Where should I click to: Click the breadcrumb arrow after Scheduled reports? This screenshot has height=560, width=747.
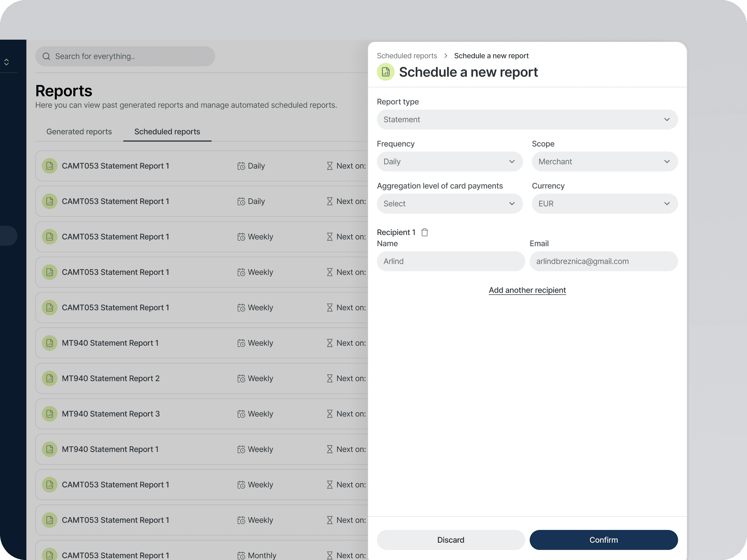tap(446, 56)
